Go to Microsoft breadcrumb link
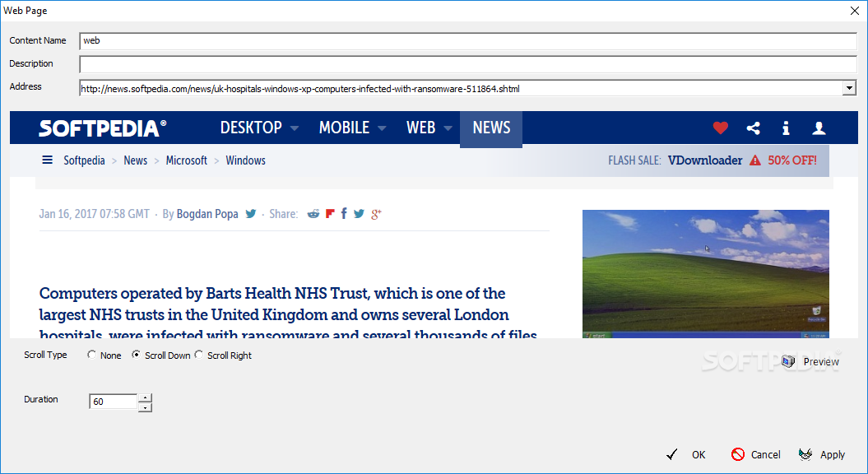 187,160
